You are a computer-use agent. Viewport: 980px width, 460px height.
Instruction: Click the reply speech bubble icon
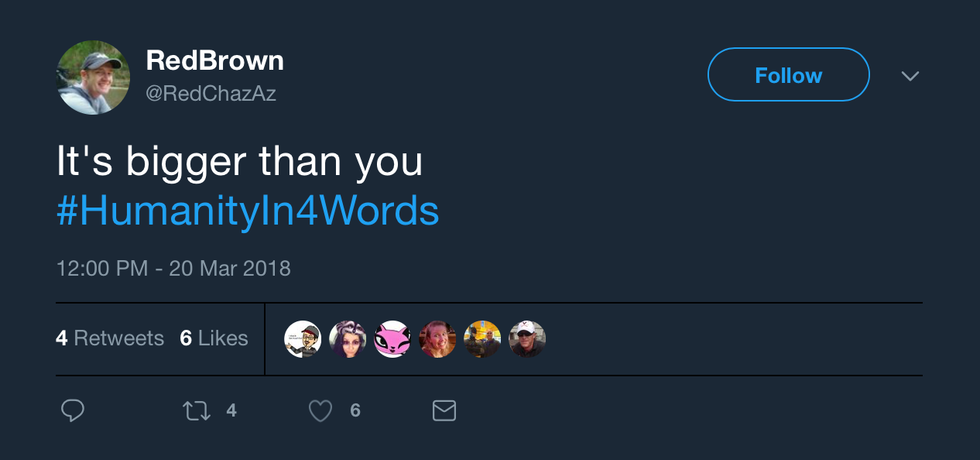pos(72,410)
